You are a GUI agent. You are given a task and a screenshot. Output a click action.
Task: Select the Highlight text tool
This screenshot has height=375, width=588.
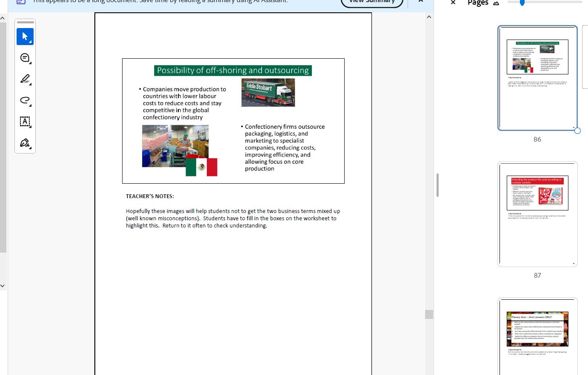pyautogui.click(x=24, y=78)
